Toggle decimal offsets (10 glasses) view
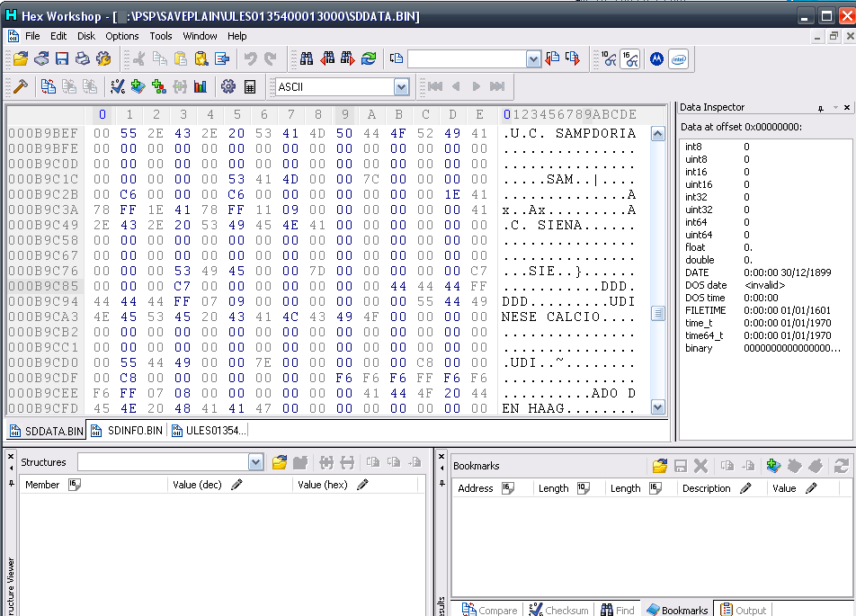This screenshot has width=856, height=616. [609, 59]
